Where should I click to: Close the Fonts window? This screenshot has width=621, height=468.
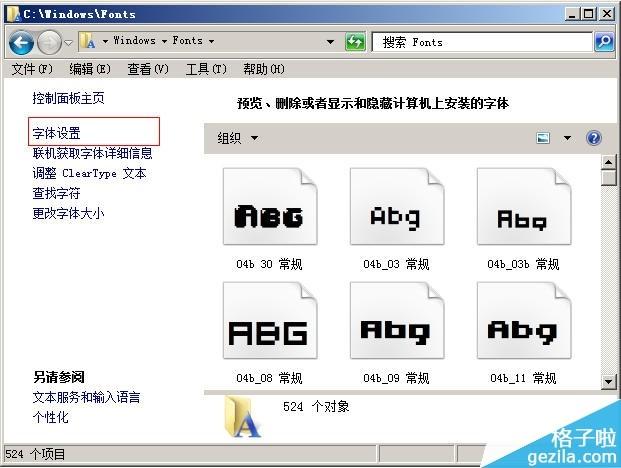pos(606,14)
